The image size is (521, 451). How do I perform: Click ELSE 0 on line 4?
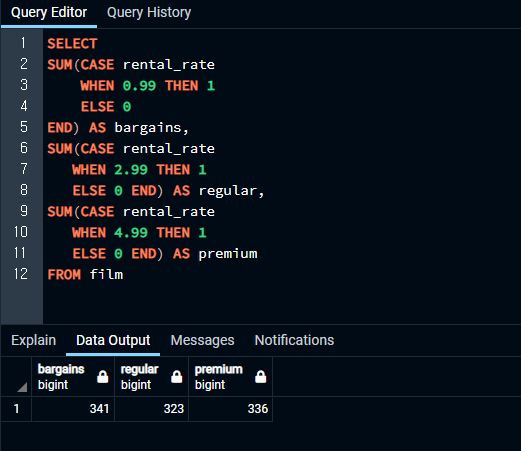pyautogui.click(x=106, y=107)
